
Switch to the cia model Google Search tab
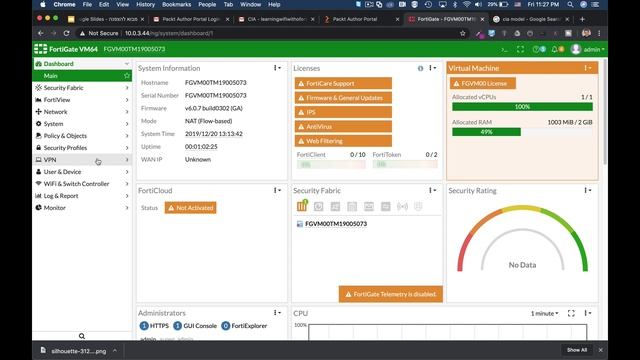point(530,19)
